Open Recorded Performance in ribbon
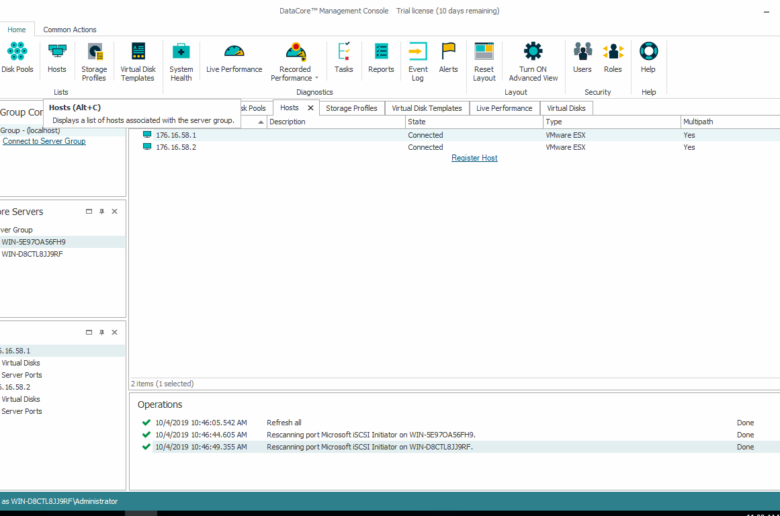The image size is (780, 516). point(294,62)
